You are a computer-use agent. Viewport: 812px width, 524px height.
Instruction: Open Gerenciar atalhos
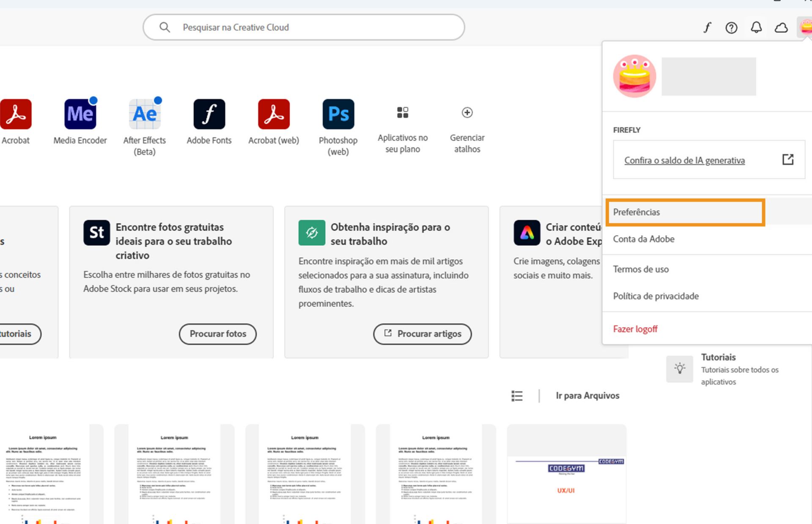coord(466,112)
